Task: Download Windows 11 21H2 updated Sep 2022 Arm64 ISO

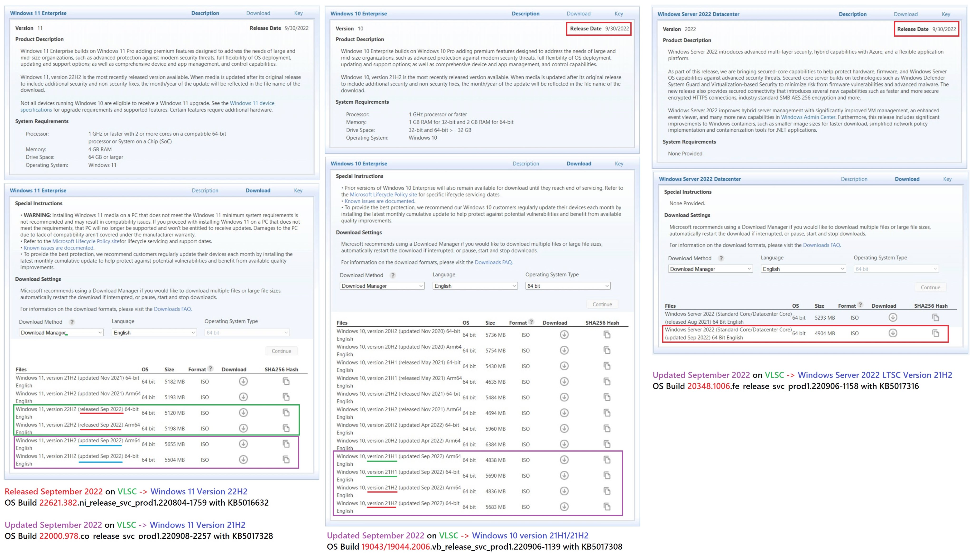Action: [243, 444]
